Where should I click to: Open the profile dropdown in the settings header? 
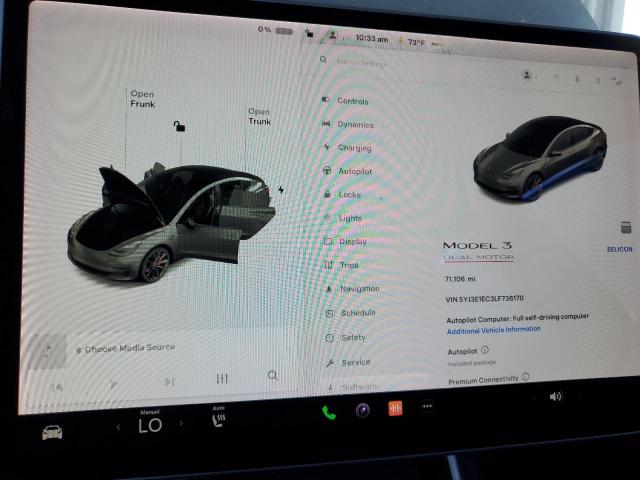pos(529,76)
